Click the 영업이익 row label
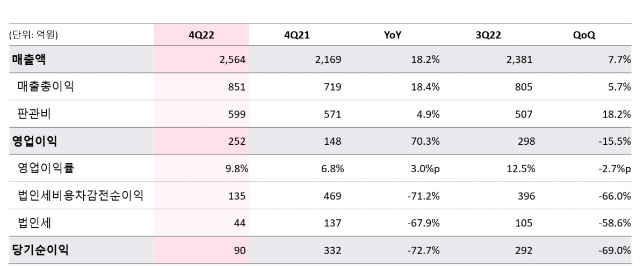Screen dimensions: 644x266 [34, 141]
